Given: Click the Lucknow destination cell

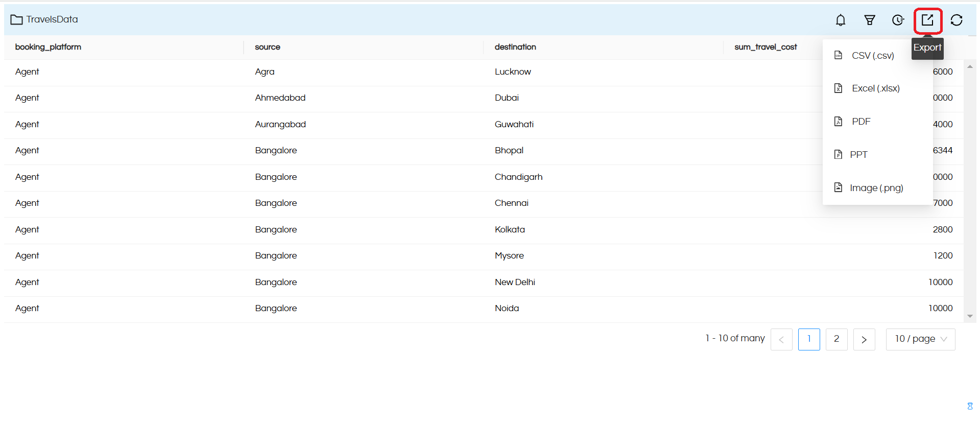Looking at the screenshot, I should [513, 72].
